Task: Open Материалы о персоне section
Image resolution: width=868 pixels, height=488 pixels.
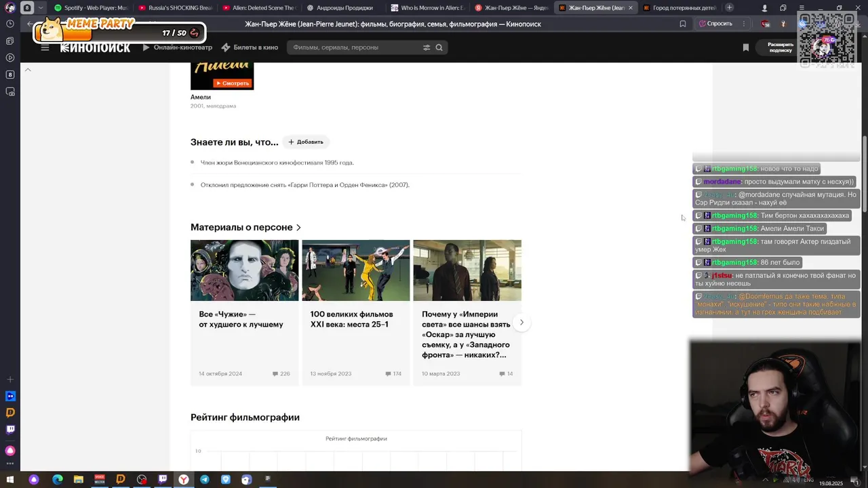Action: (245, 227)
